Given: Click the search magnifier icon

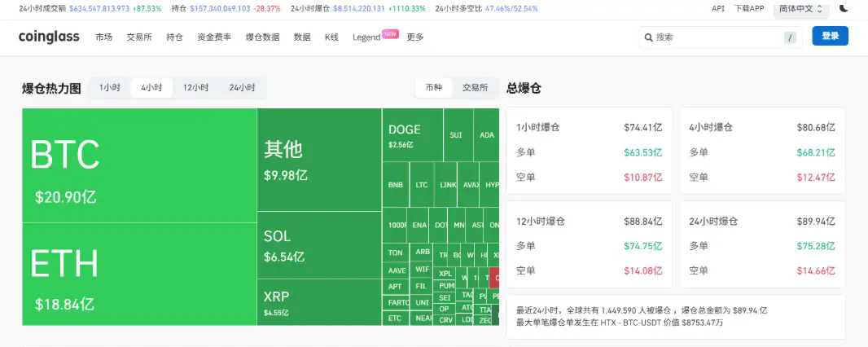Looking at the screenshot, I should (x=648, y=37).
